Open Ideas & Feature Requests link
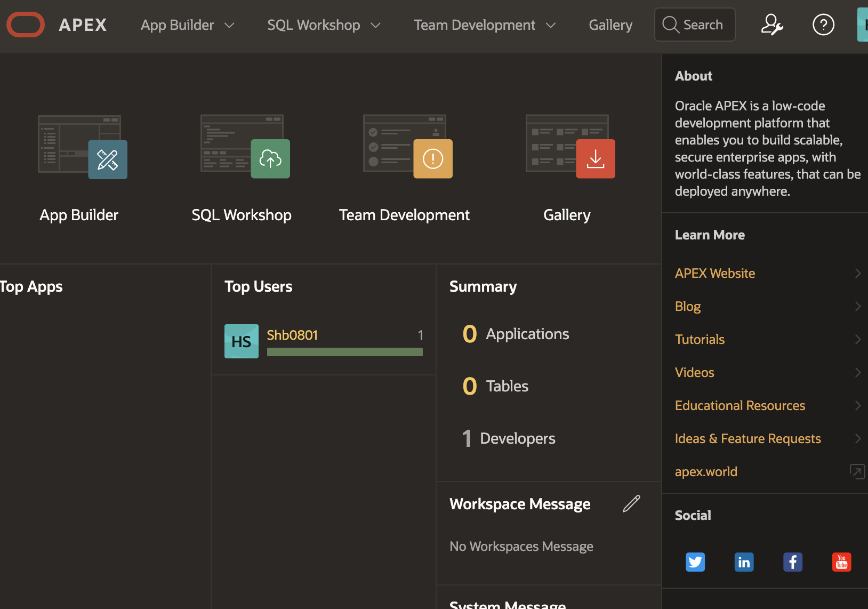 point(748,438)
